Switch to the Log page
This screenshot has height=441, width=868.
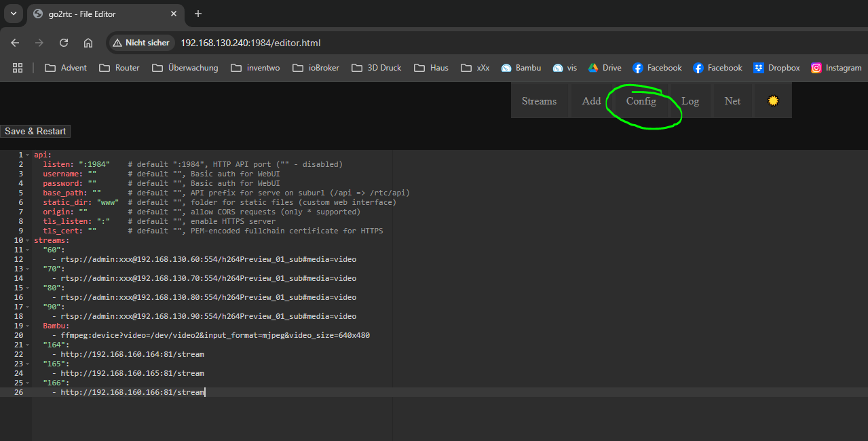tap(690, 101)
